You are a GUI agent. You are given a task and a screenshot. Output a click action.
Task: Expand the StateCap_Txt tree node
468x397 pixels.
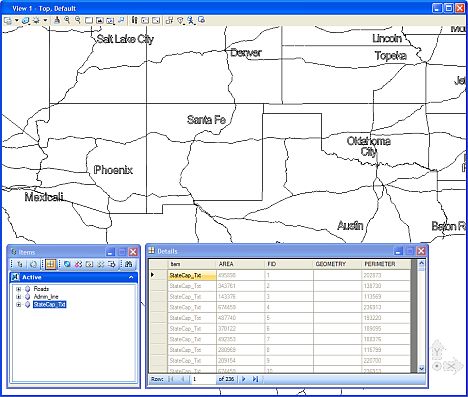coord(19,304)
